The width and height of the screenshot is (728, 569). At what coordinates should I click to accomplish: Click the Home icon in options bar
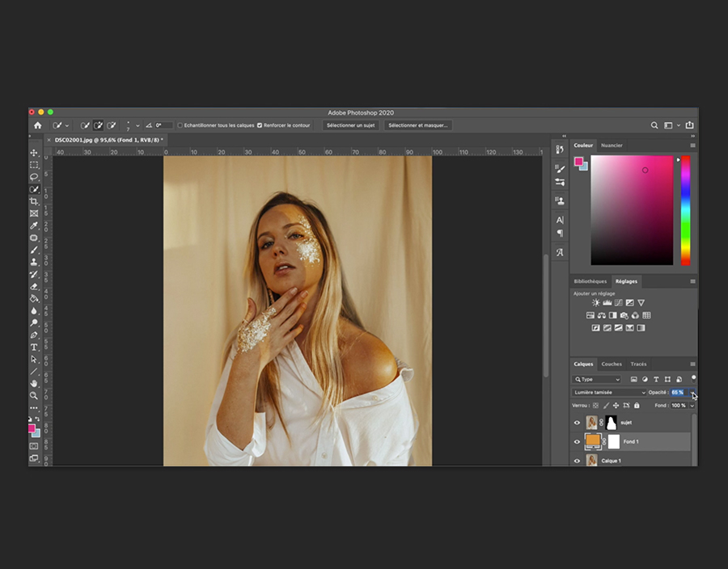point(37,125)
